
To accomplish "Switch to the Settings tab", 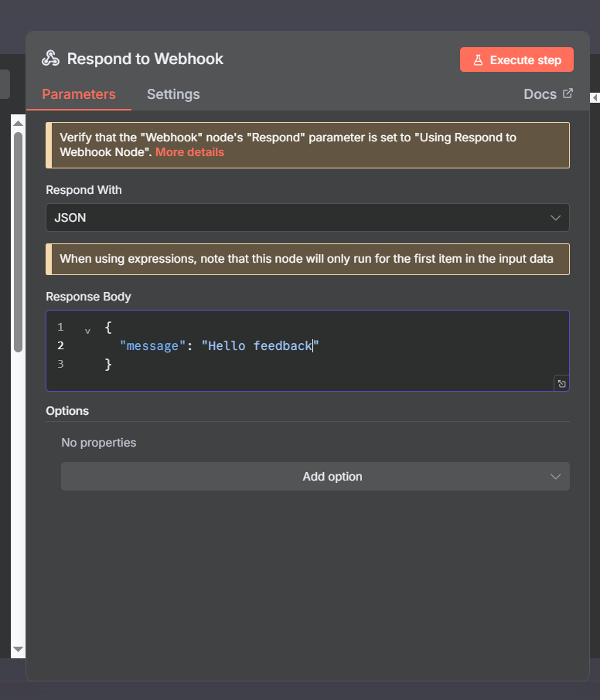I will tap(173, 94).
